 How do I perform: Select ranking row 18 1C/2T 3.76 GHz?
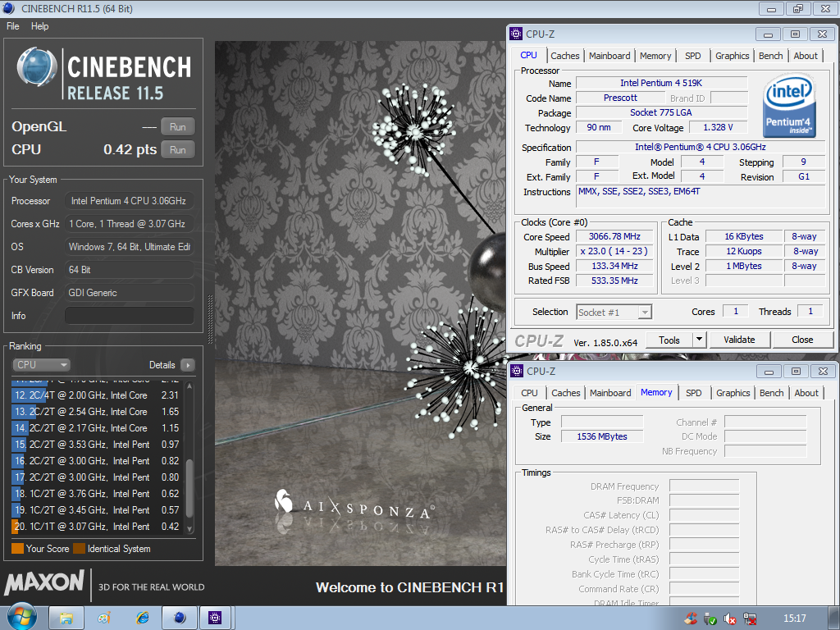98,493
